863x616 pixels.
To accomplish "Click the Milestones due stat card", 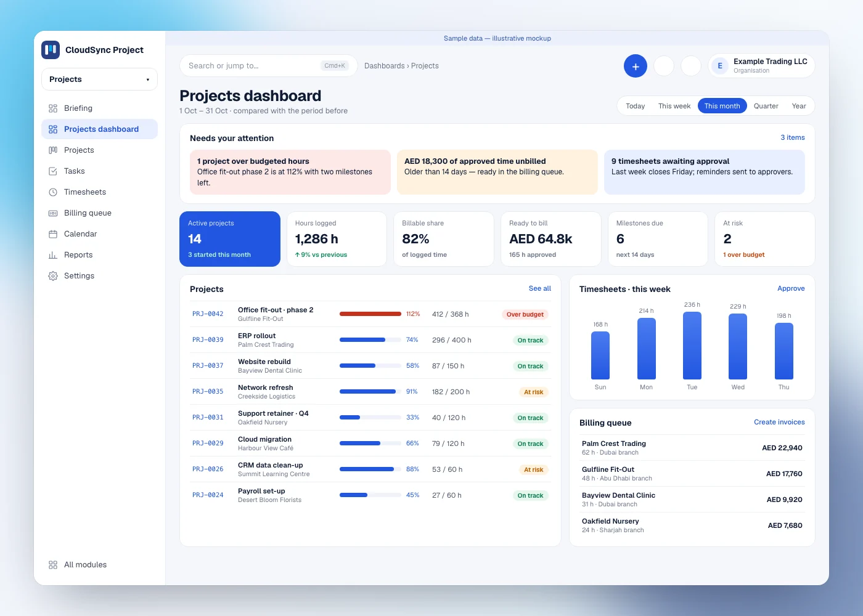I will tap(658, 239).
